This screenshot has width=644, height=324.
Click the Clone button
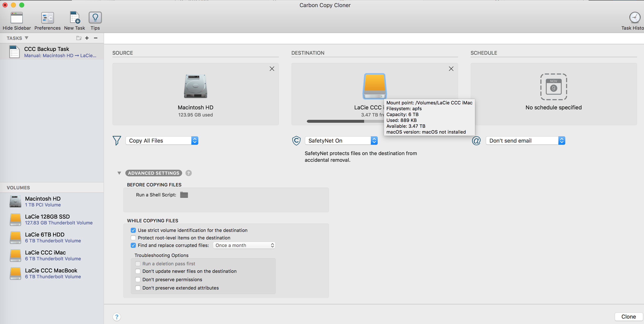point(629,316)
